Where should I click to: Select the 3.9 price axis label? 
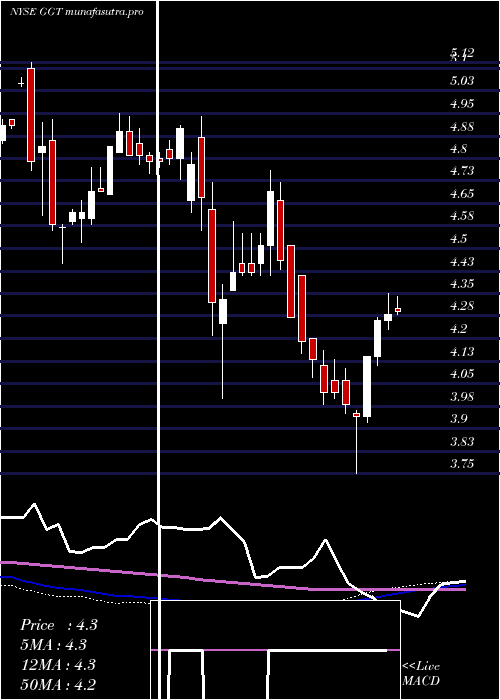pyautogui.click(x=459, y=419)
